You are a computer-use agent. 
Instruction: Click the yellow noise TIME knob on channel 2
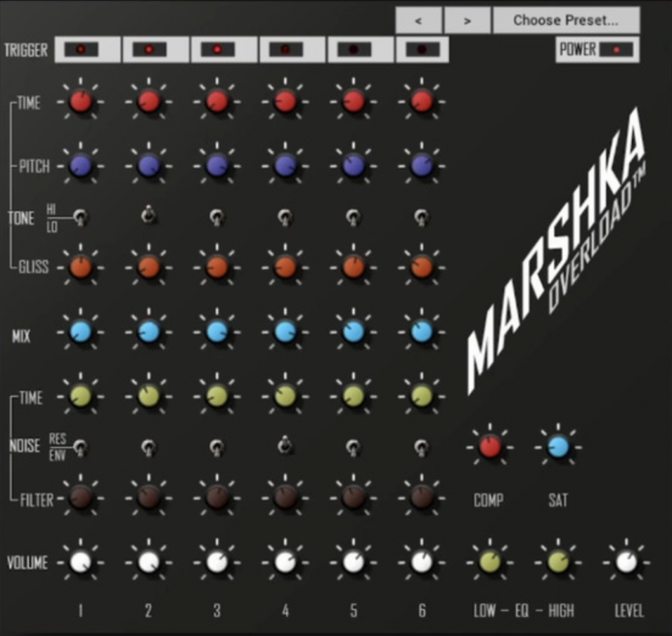tap(148, 396)
